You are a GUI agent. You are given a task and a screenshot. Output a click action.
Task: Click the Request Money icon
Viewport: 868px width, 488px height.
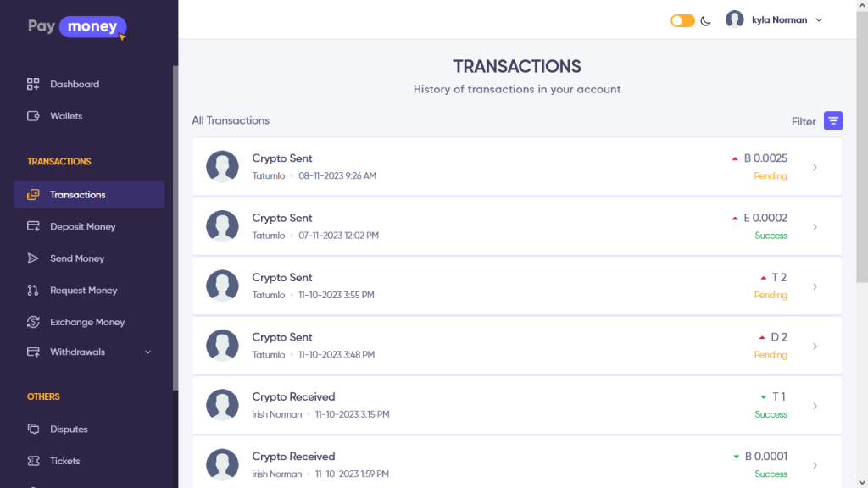click(x=33, y=291)
